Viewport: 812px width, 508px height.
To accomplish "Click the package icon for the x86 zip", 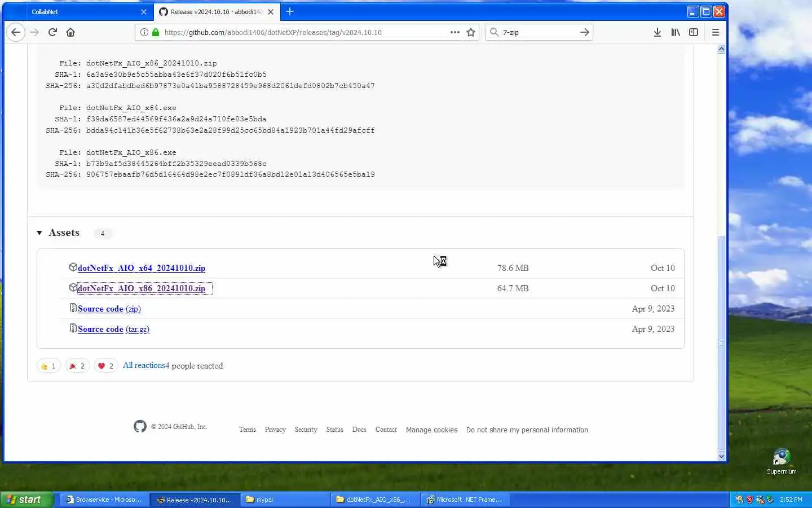I will pyautogui.click(x=73, y=287).
